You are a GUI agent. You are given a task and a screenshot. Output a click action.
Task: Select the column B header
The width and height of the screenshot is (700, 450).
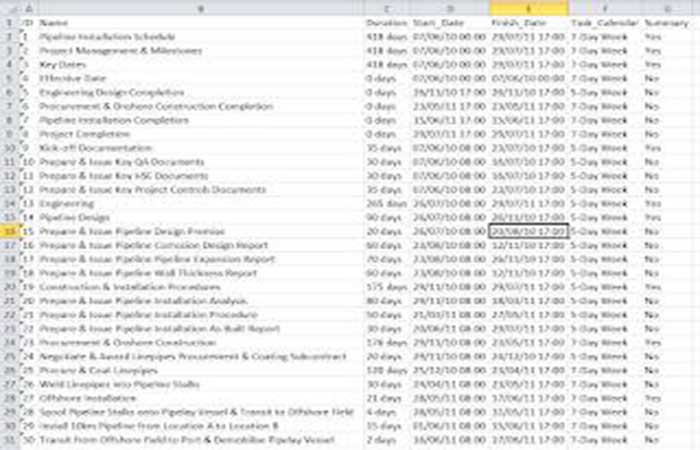pyautogui.click(x=201, y=8)
